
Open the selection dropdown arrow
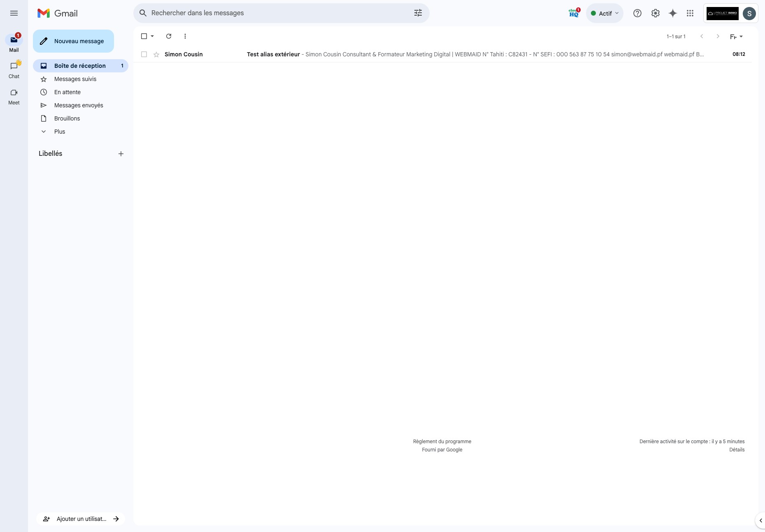pos(151,36)
